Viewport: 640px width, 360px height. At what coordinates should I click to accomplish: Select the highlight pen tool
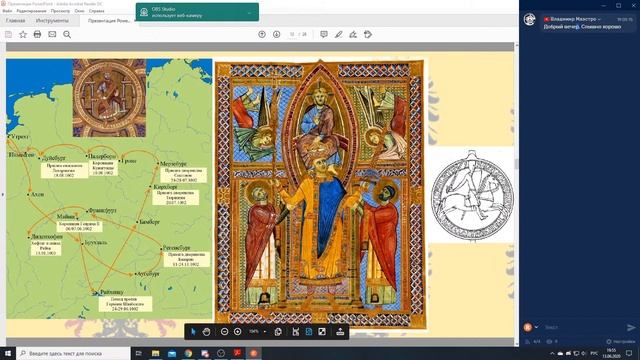coord(338,35)
